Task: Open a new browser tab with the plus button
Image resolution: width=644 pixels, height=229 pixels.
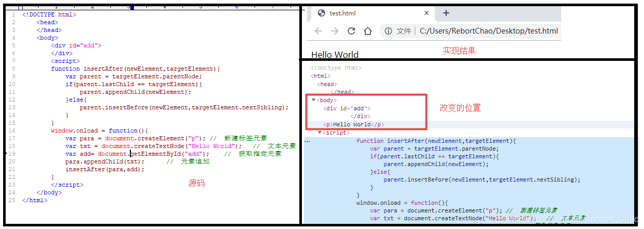Action: [446, 13]
